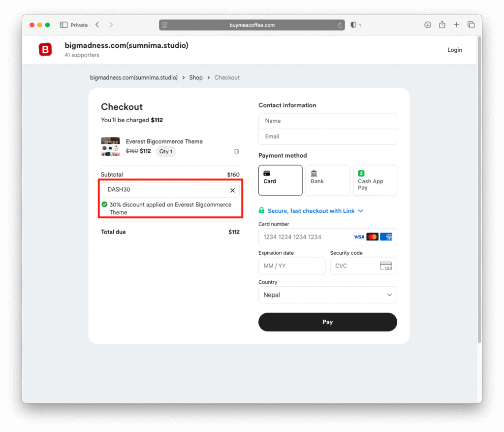Select Card payment method
The image size is (504, 432).
point(280,180)
